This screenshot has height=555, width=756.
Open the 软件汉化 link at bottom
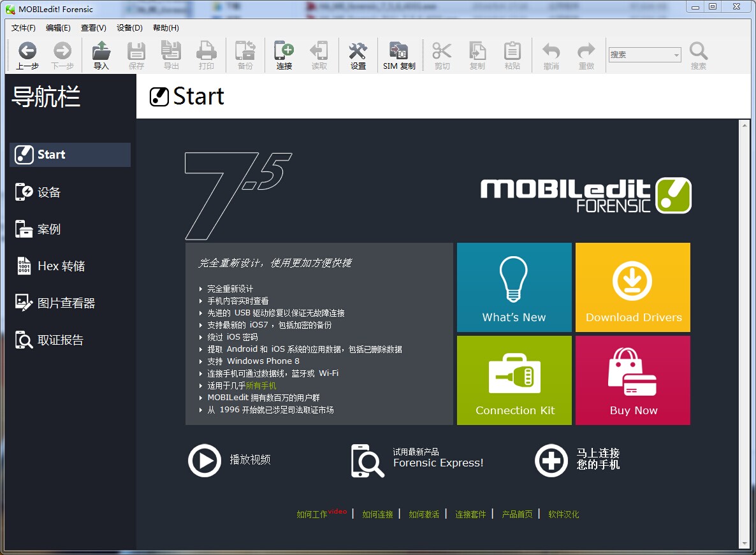pyautogui.click(x=565, y=514)
